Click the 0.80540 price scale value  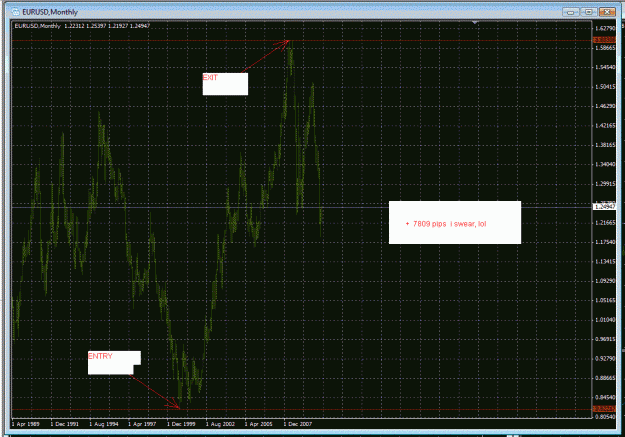click(x=605, y=417)
